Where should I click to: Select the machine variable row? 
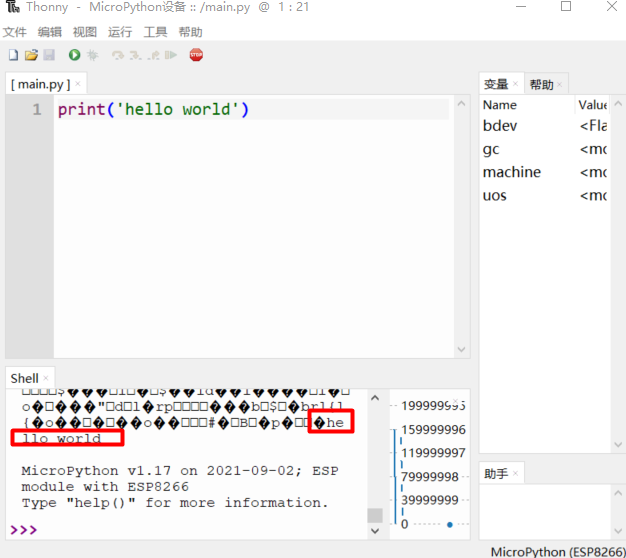tap(545, 172)
